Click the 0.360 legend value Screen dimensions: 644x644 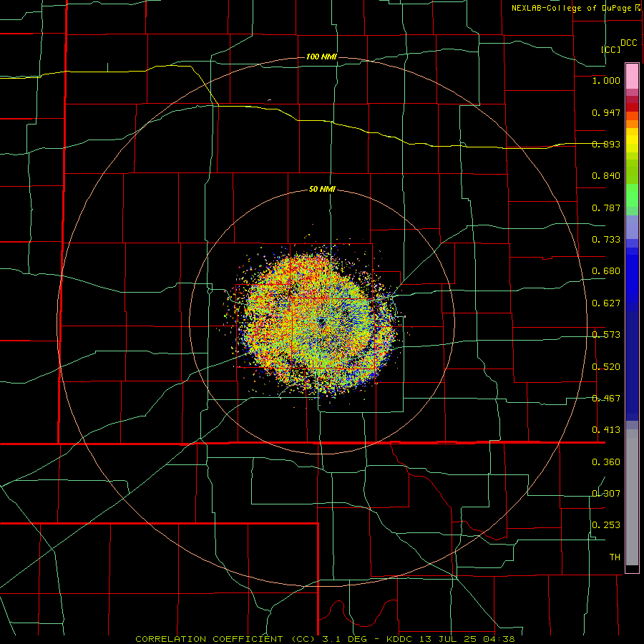606,462
